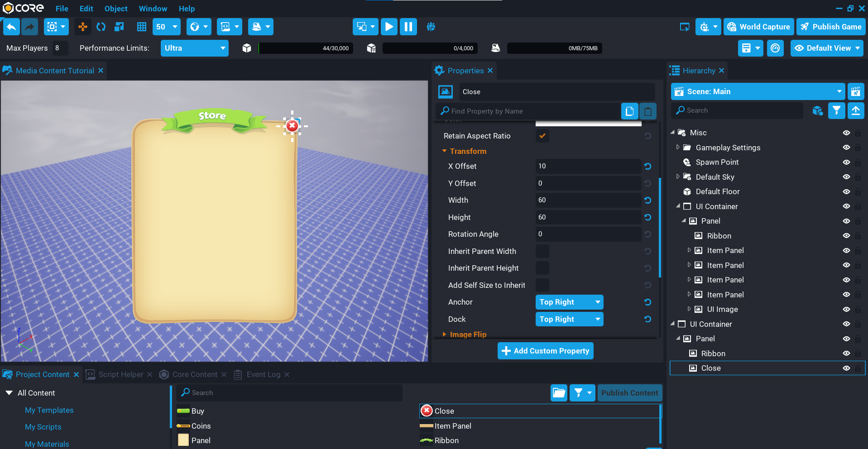Reset the X Offset value

pos(648,166)
